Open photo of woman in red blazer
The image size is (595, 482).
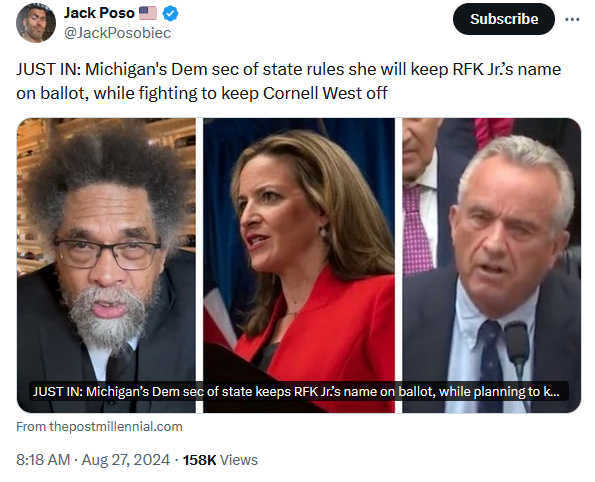click(299, 265)
